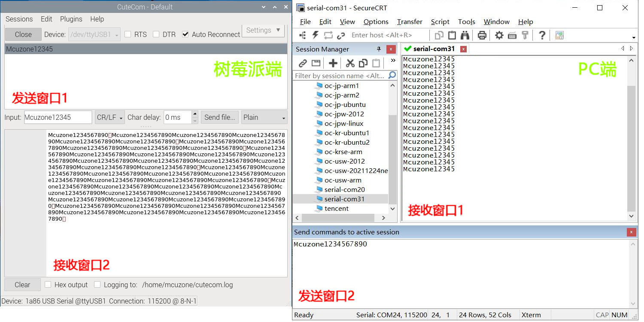
Task: Decrease Char delay with down stepper
Action: pos(195,121)
